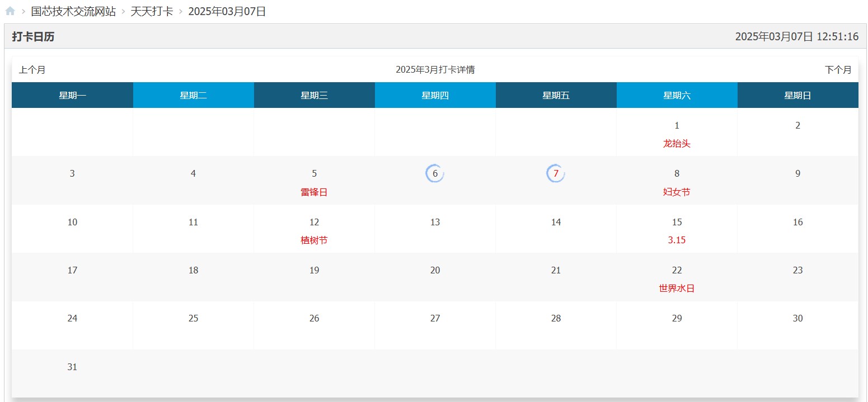Select calendar date 1
Screen dimensions: 868x402
[x=677, y=125]
